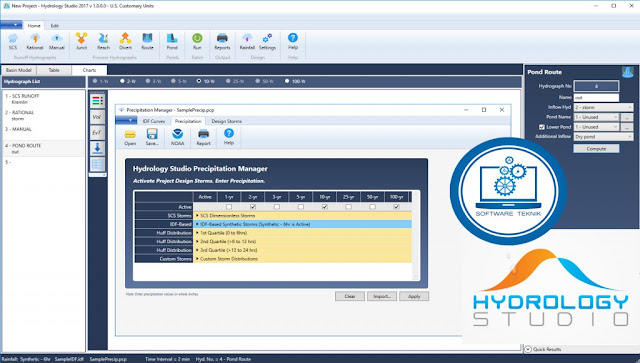640x363 pixels.
Task: Open the Rainfall design tool
Action: click(247, 42)
